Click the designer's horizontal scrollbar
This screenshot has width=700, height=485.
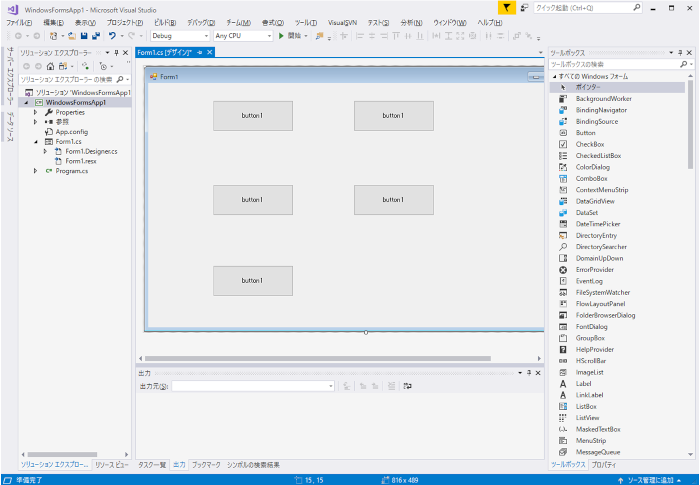[320, 358]
